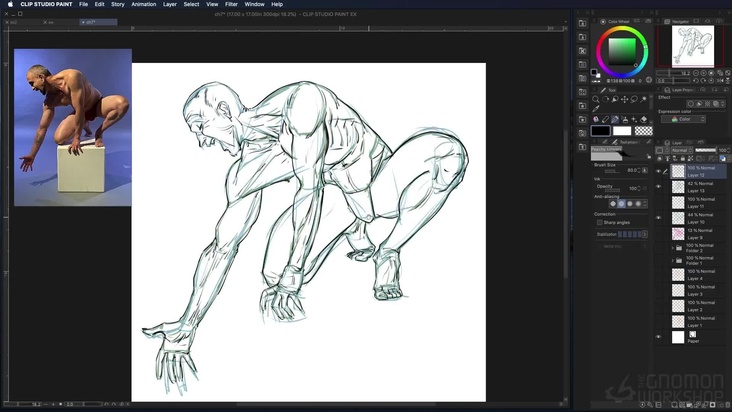Click the Brush Size slider
This screenshot has width=732, height=412.
coord(612,170)
